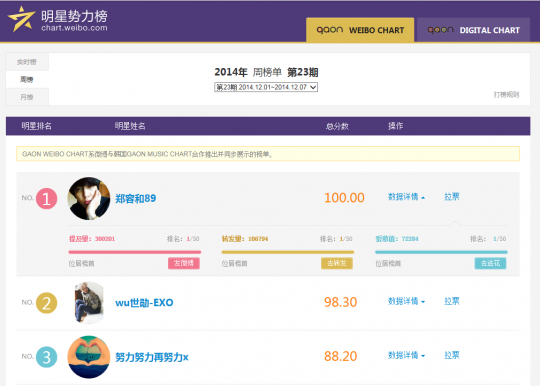The width and height of the screenshot is (540, 386).
Task: Open the 第23期 period dropdown
Action: (x=266, y=87)
